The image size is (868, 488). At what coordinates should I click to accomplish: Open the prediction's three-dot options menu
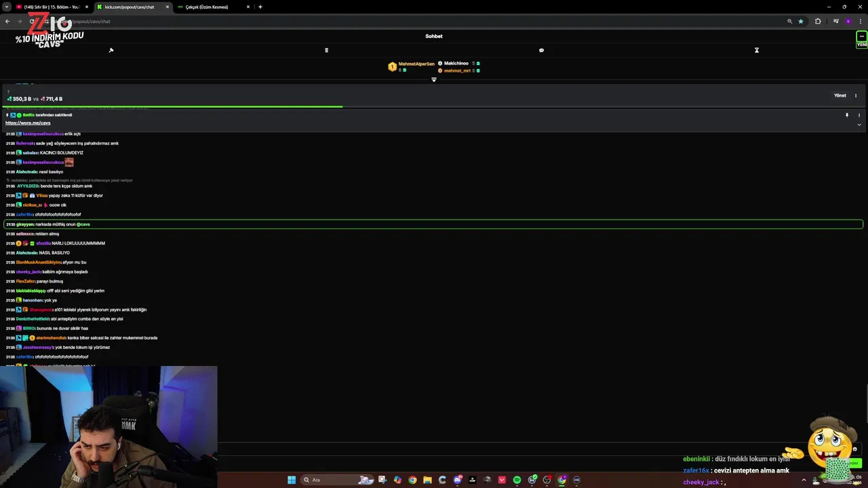click(856, 96)
